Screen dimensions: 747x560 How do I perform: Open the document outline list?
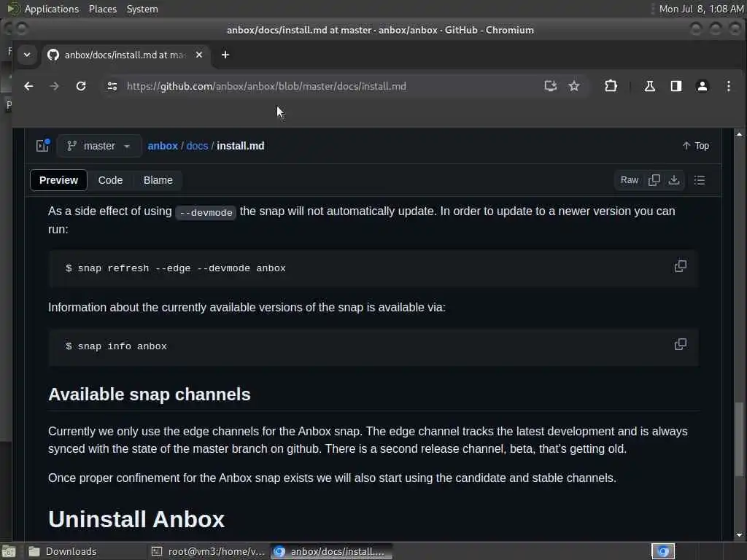coord(700,180)
